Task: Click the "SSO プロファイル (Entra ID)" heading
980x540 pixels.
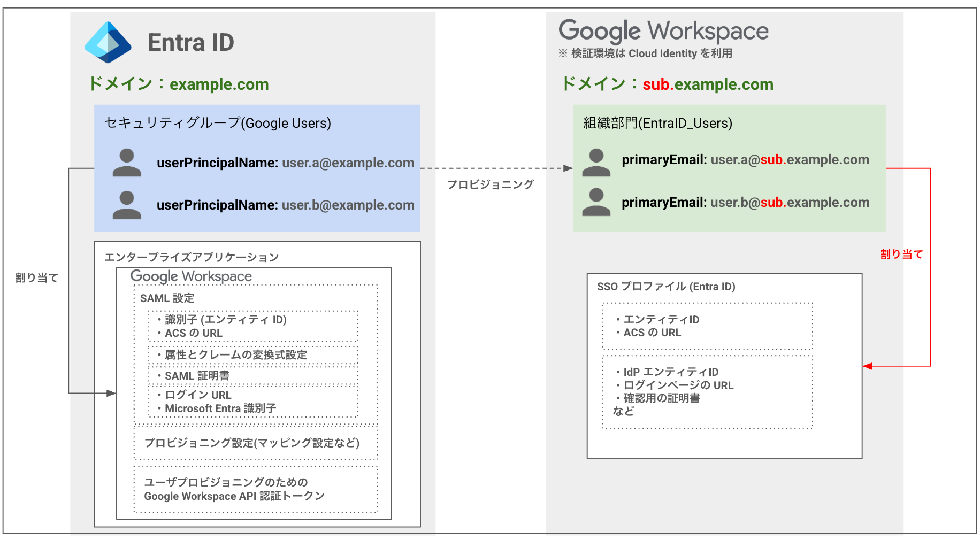Action: (666, 287)
